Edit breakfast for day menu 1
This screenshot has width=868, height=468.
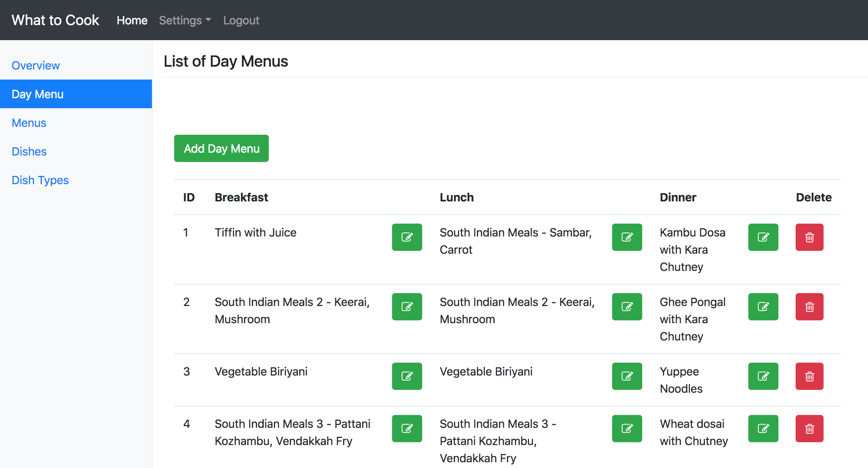click(407, 237)
